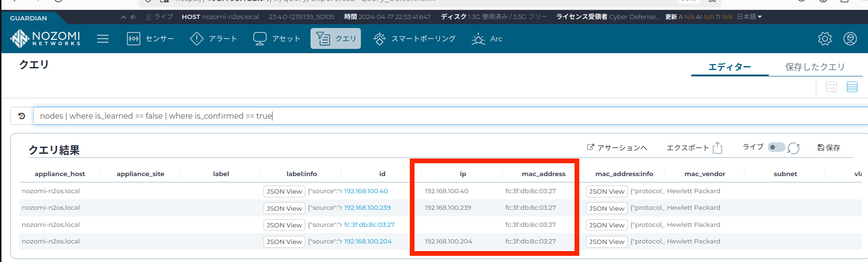Screen dimensions: 868x262
Task: Open the 192.168.100.239 id link
Action: [x=367, y=207]
